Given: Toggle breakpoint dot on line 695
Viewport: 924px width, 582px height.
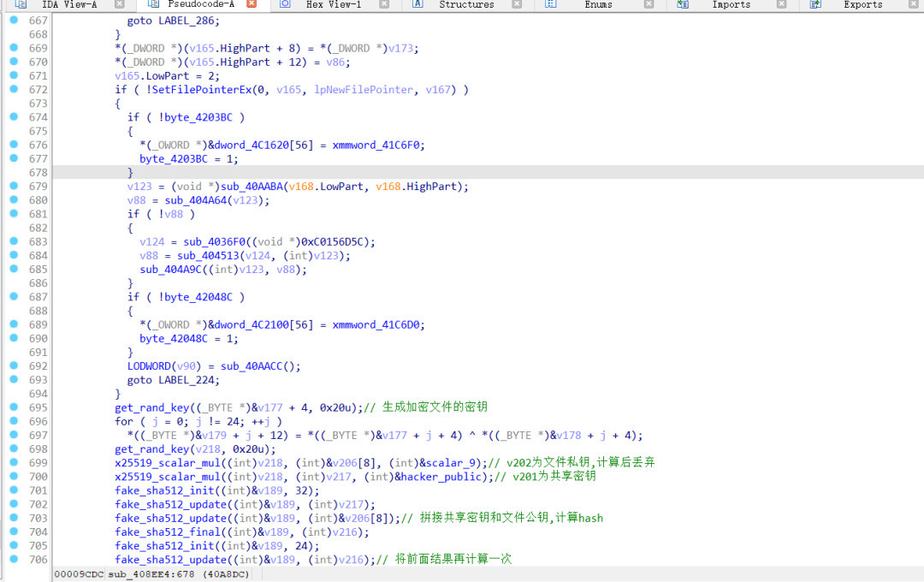Looking at the screenshot, I should tap(14, 407).
